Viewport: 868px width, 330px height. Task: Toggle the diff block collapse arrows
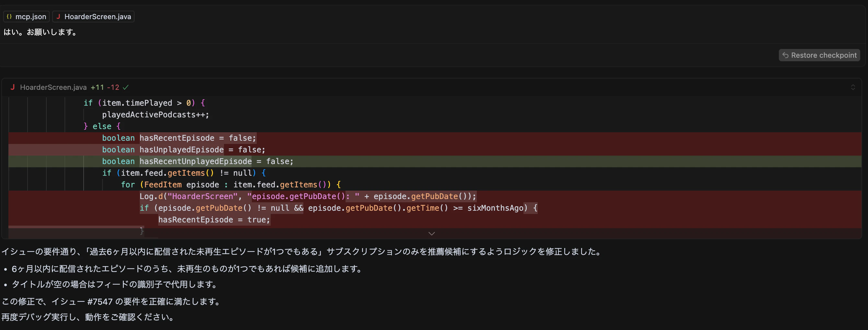click(x=853, y=87)
